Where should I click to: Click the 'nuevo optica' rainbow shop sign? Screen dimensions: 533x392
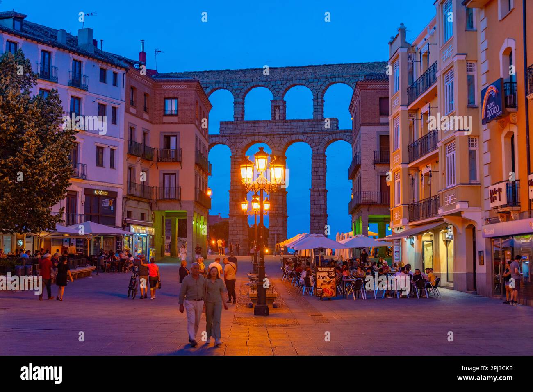(492, 101)
